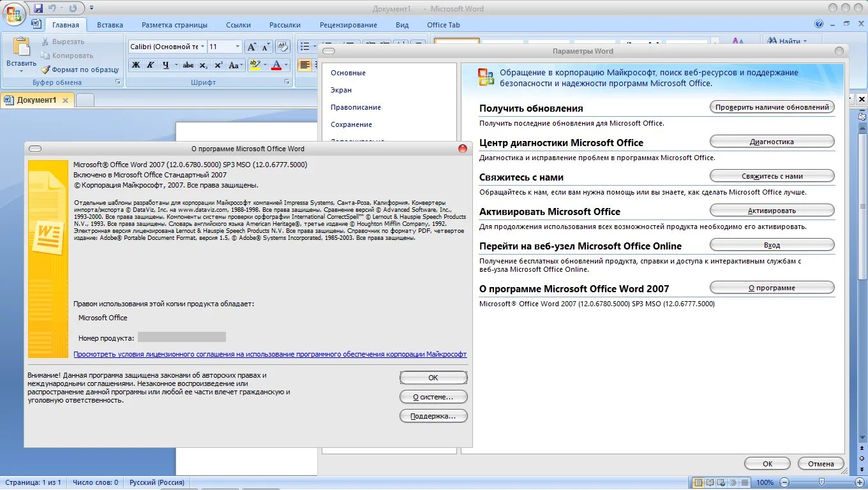The width and height of the screenshot is (868, 490).
Task: Open the Office Tab ribbon tab
Action: pyautogui.click(x=444, y=25)
